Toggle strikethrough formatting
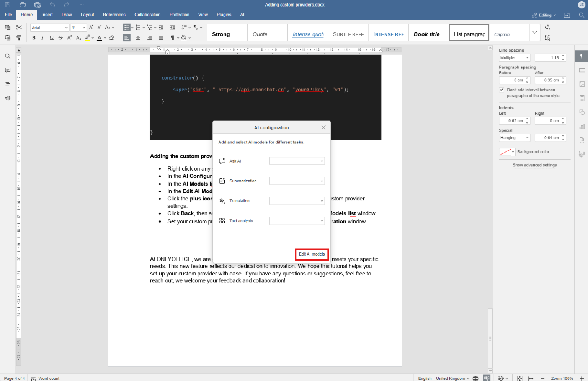 coord(60,37)
